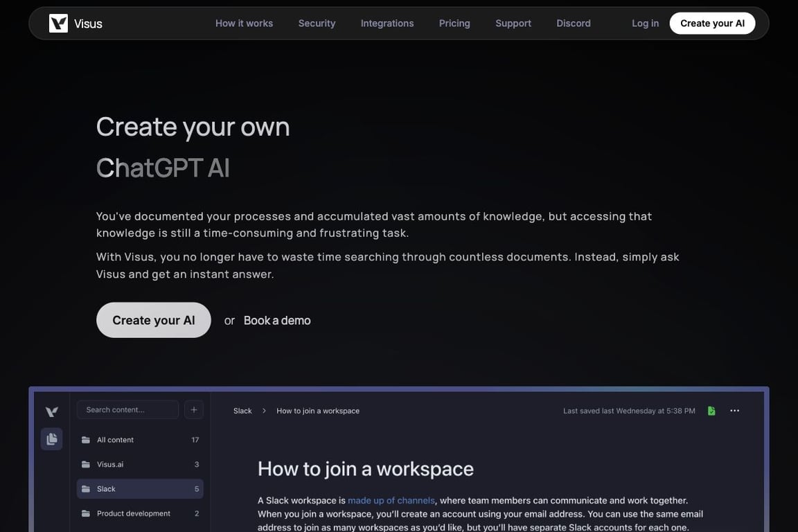The width and height of the screenshot is (798, 532).
Task: Open the Support link in navbar
Action: 513,24
